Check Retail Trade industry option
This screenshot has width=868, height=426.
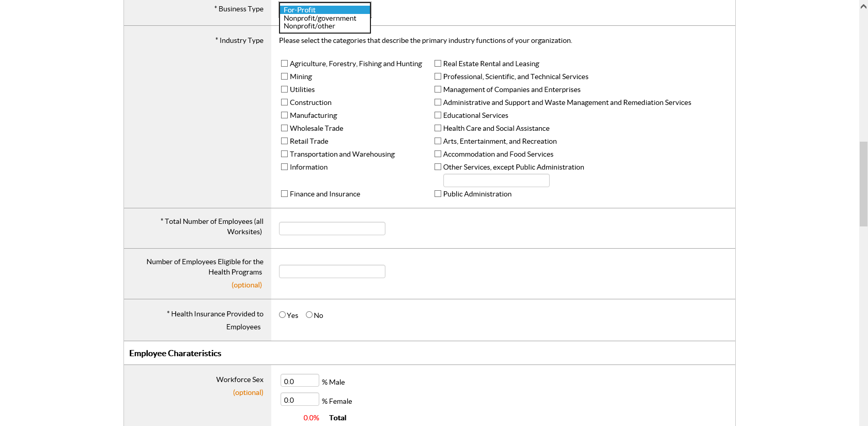tap(284, 141)
